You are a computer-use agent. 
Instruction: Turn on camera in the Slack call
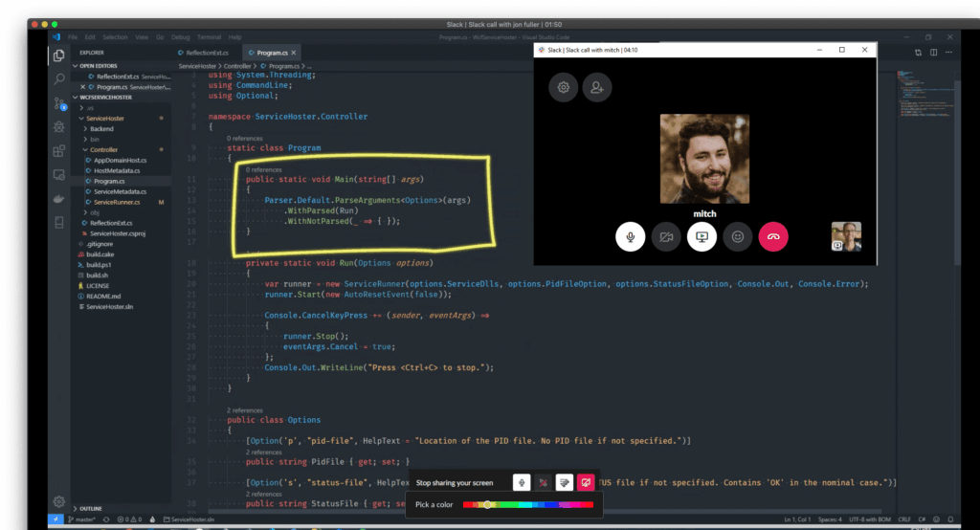coord(666,236)
